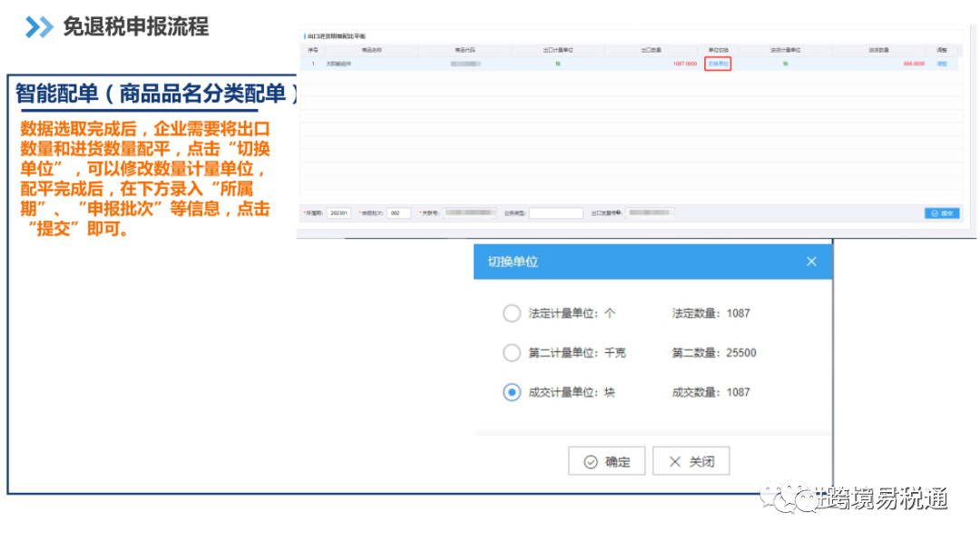Viewport: 980px width, 542px height.
Task: Click the checkmark icon on the 提交 button
Action: pyautogui.click(x=933, y=212)
